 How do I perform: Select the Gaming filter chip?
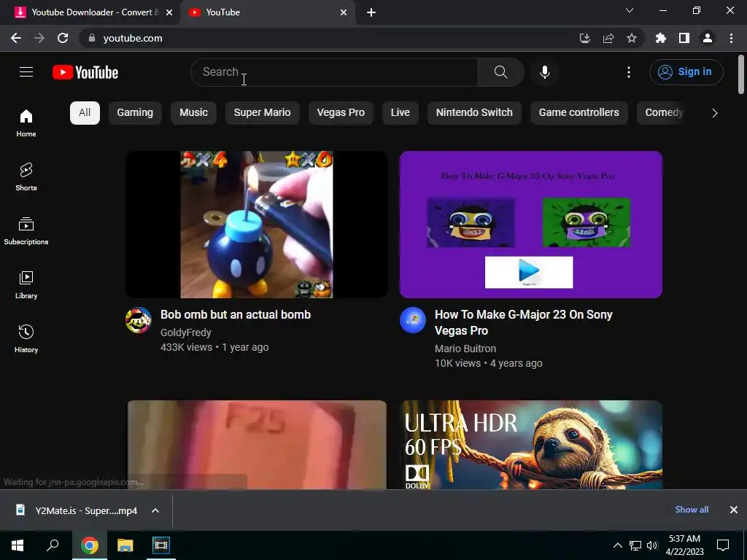coord(135,113)
